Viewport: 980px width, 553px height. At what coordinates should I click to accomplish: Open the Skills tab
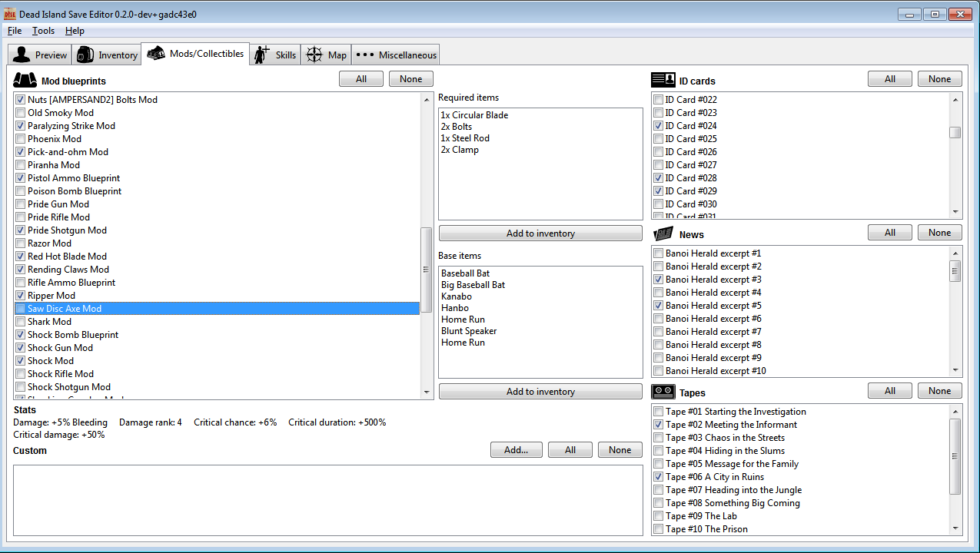pyautogui.click(x=275, y=55)
